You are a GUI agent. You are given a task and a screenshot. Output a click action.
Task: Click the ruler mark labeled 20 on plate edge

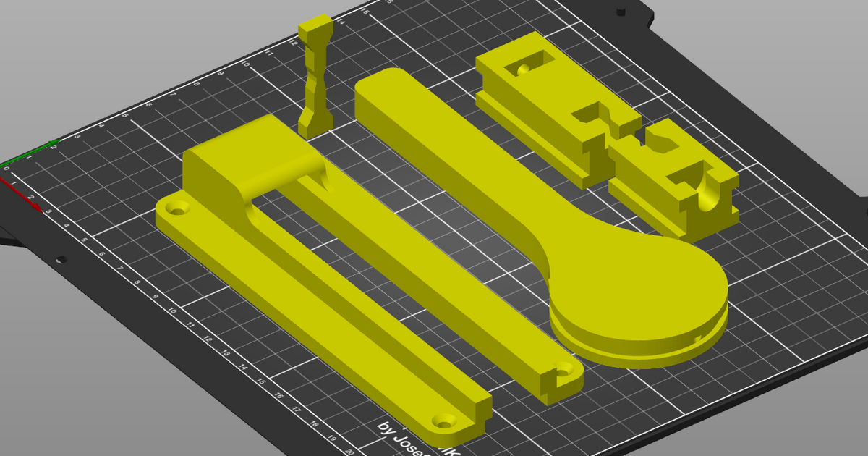349,449
